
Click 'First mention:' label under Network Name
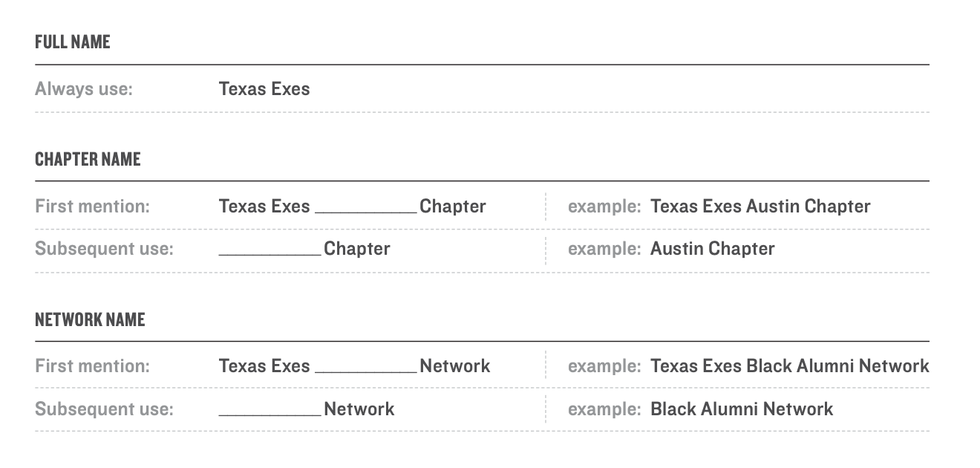click(x=92, y=366)
